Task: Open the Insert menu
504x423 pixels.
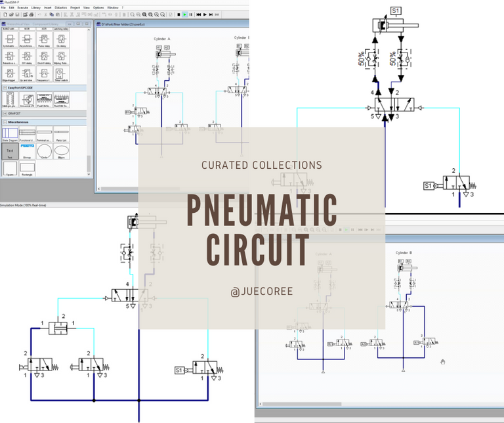Action: [47, 7]
